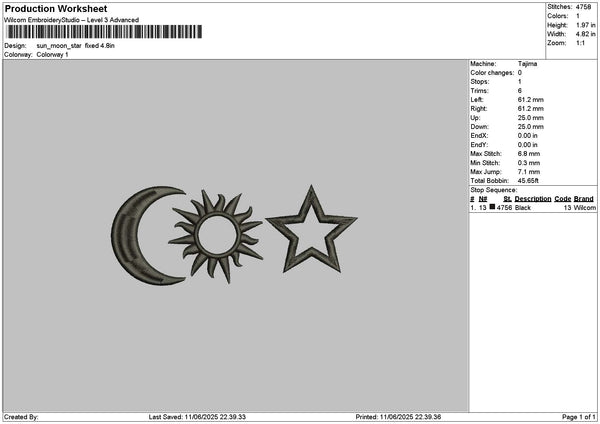Click the Right value 61.2 mm
Screen dimensions: 600x424
tap(530, 109)
